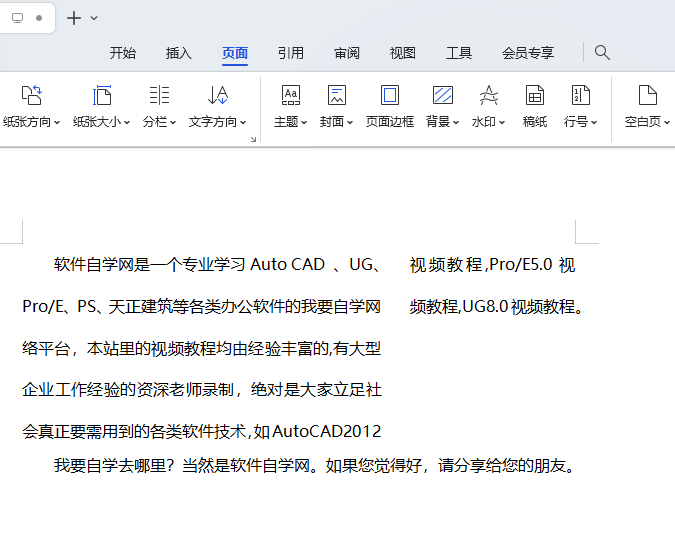The image size is (675, 535).
Task: Click line starting "企业工作经验的资深老师录制"
Action: pos(202,390)
